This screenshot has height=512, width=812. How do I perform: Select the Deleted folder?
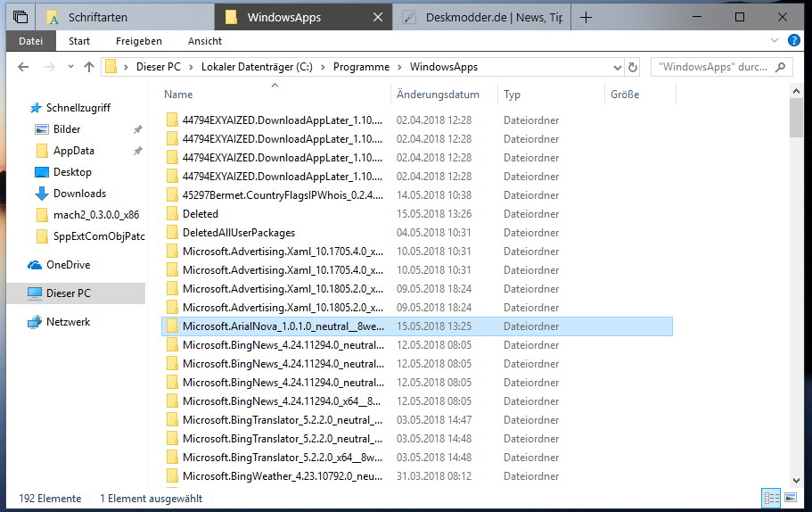(201, 214)
